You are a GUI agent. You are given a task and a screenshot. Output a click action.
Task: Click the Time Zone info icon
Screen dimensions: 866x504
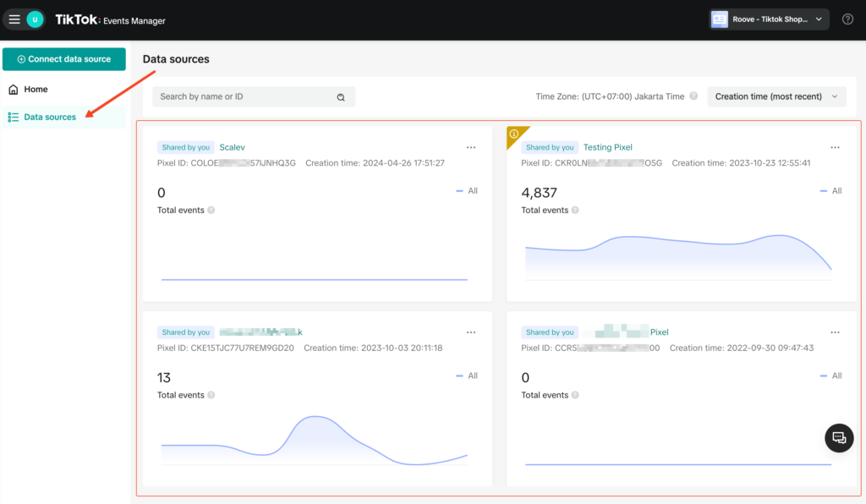[x=693, y=96]
